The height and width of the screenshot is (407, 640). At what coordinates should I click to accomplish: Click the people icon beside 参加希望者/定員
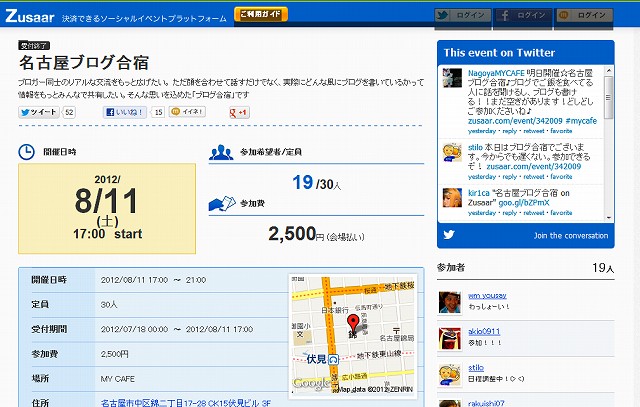tap(221, 152)
